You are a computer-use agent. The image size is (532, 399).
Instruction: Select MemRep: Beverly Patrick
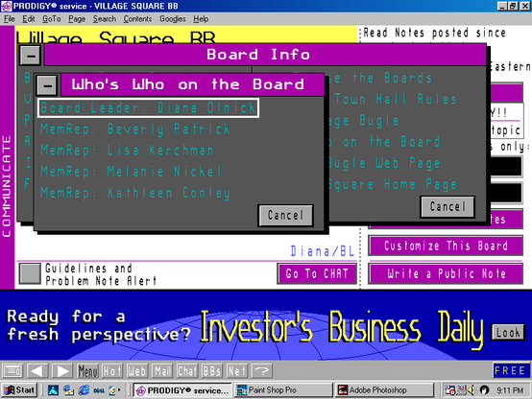point(135,129)
